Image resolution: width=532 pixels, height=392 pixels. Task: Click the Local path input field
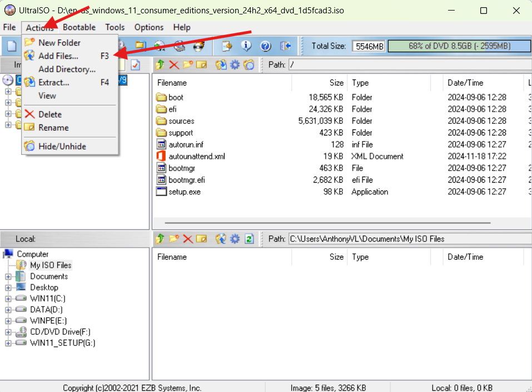coord(409,239)
